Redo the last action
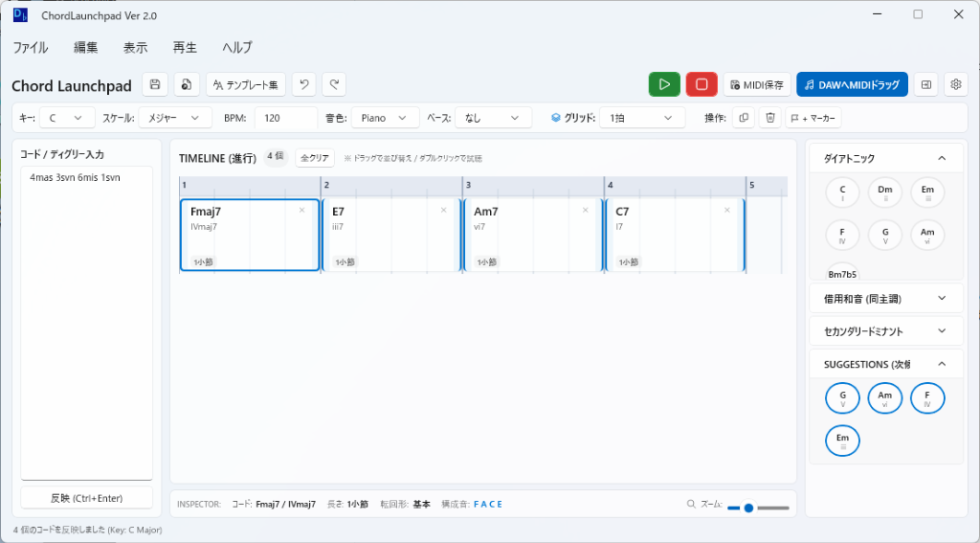Image resolution: width=980 pixels, height=543 pixels. tap(334, 84)
